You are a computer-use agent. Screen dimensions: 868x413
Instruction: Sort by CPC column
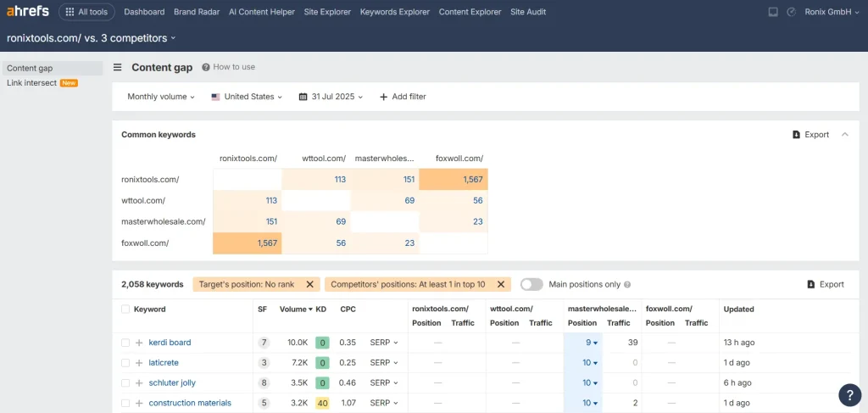click(348, 310)
